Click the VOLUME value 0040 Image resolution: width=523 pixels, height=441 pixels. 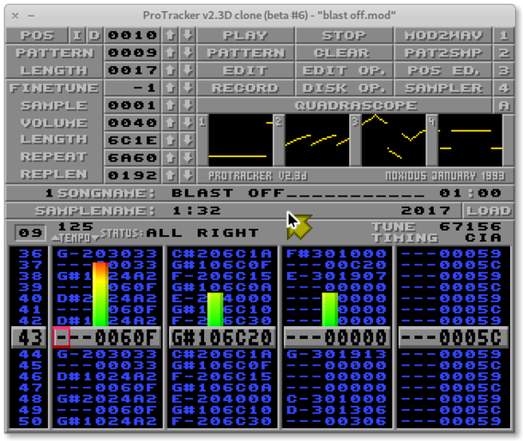[x=132, y=123]
